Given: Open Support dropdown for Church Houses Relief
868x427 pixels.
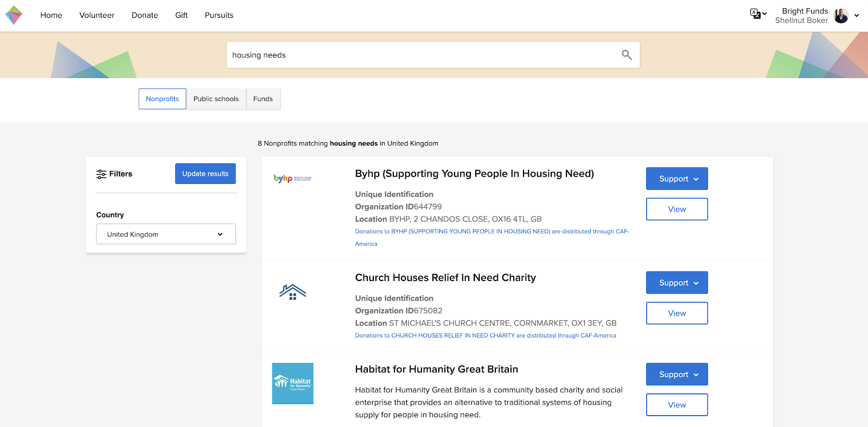Looking at the screenshot, I should [676, 283].
